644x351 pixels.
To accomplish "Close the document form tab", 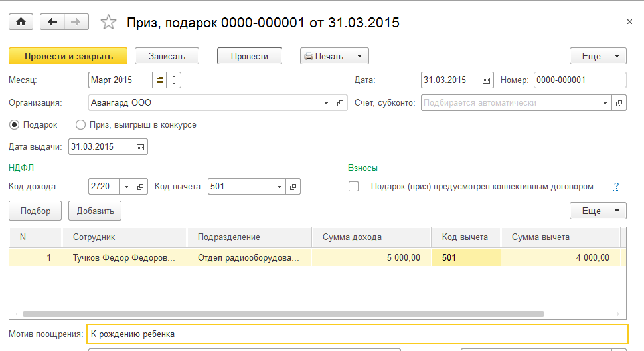I will 629,22.
